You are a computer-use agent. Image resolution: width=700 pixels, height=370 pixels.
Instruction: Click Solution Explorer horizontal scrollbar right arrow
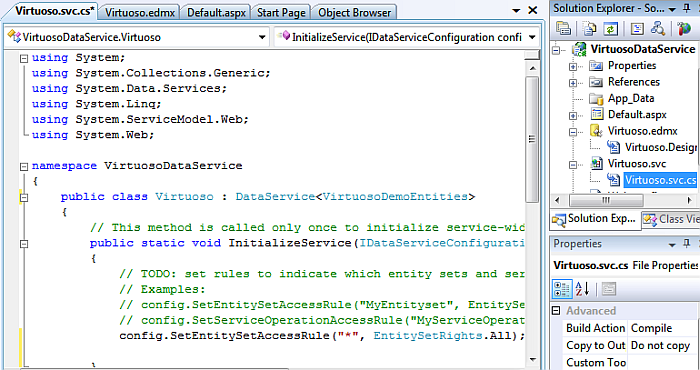(690, 200)
